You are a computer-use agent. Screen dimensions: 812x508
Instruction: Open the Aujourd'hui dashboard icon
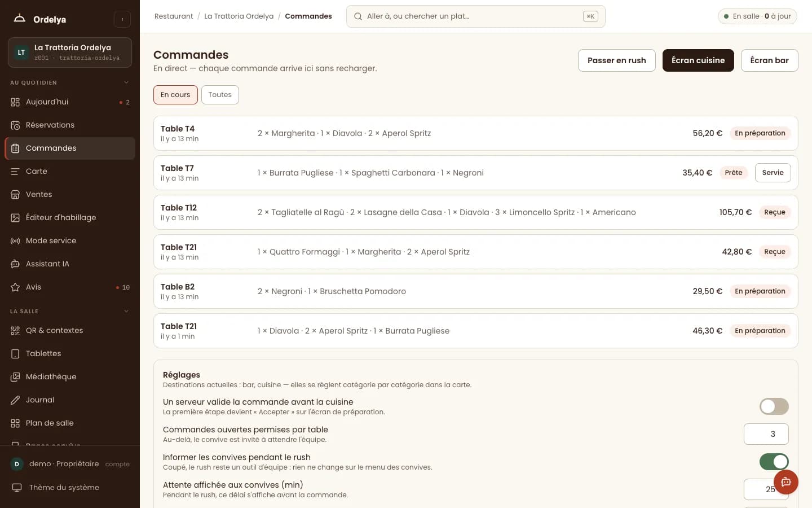(15, 102)
